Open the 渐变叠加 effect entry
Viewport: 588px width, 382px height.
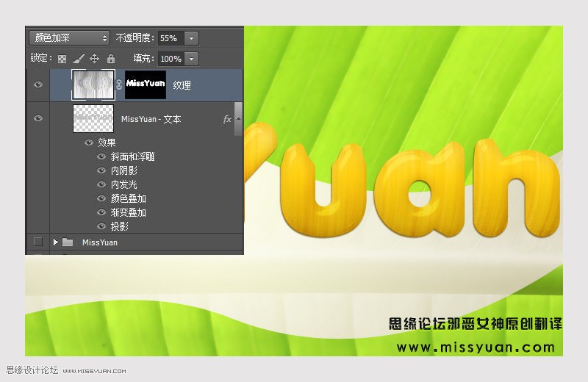click(x=128, y=212)
